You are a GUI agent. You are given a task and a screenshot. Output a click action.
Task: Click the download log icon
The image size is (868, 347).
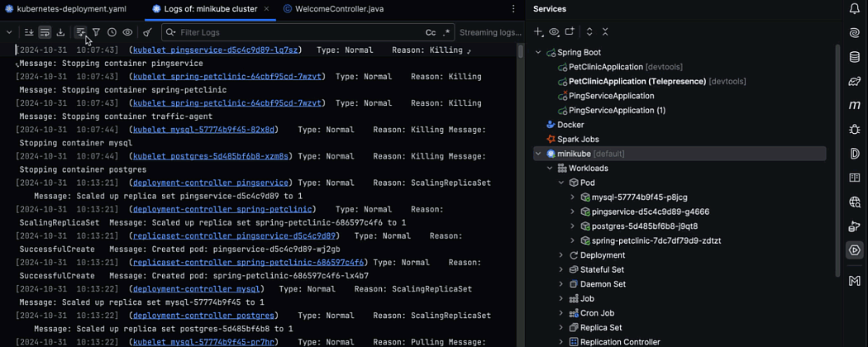click(x=61, y=33)
